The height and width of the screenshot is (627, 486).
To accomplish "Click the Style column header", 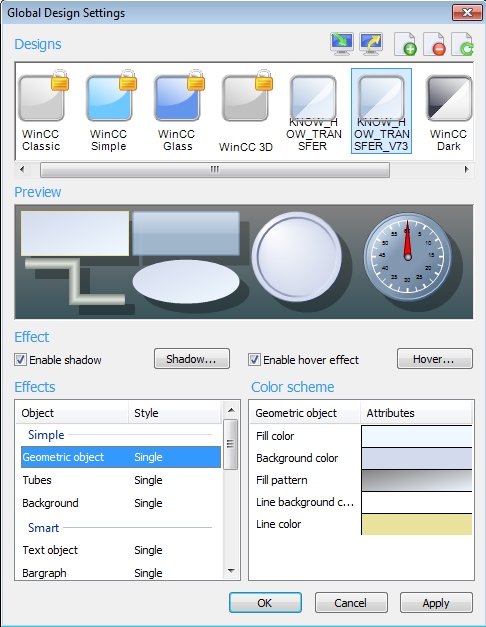I will click(175, 413).
